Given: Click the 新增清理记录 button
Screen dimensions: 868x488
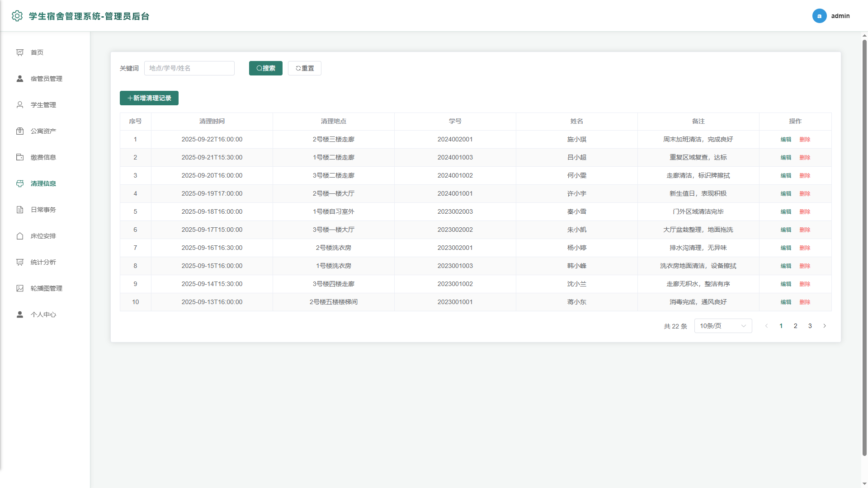Looking at the screenshot, I should [x=149, y=98].
